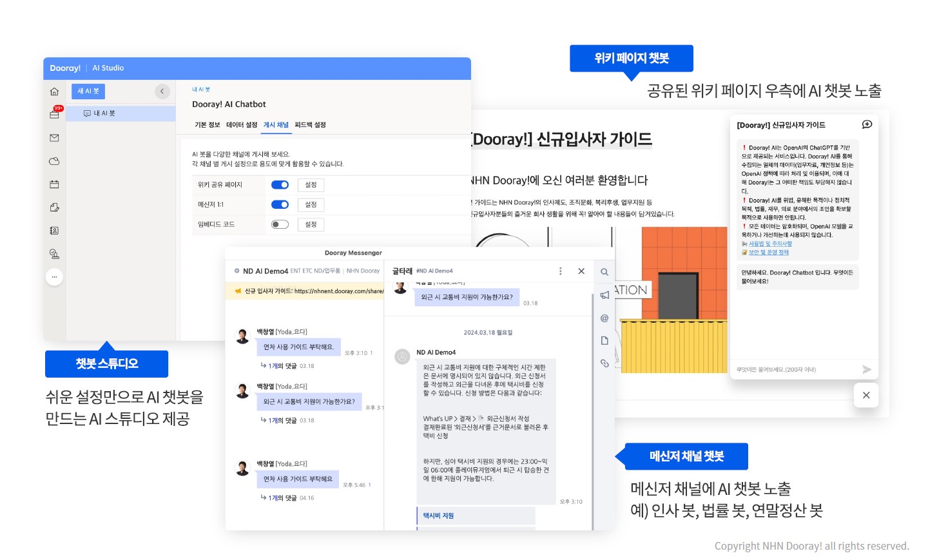
Task: Select 내 AI 봇 in the bot list
Action: 121,113
